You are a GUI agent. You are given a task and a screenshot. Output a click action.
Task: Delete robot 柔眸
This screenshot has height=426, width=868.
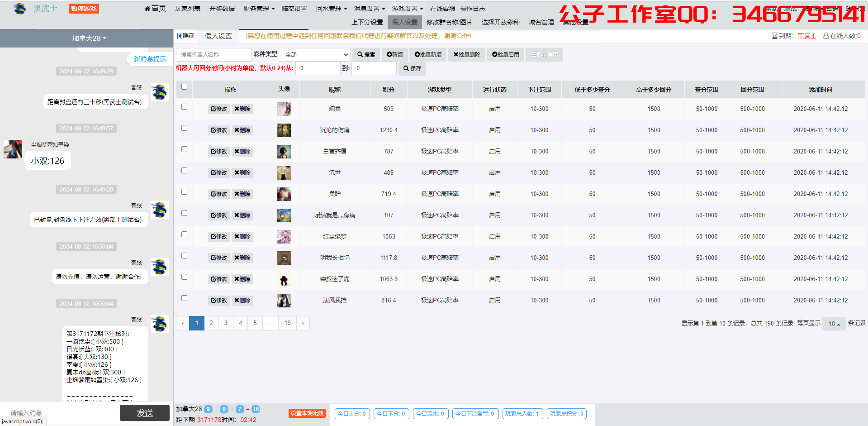pos(242,194)
